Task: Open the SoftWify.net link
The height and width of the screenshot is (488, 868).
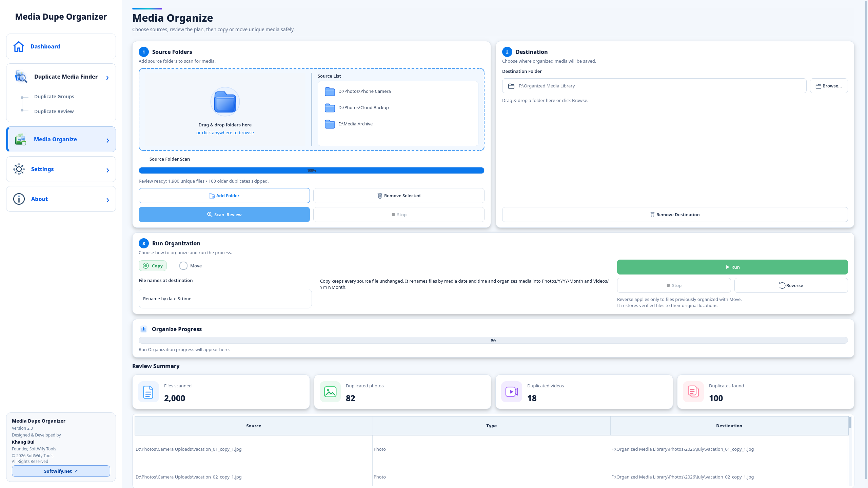Action: pos(61,471)
